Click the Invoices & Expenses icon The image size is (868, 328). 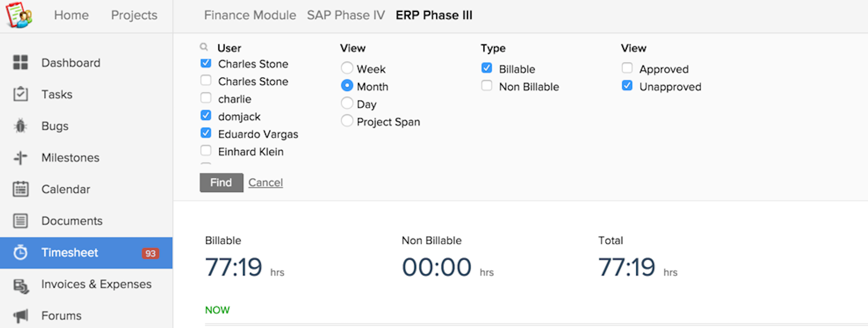pos(21,286)
